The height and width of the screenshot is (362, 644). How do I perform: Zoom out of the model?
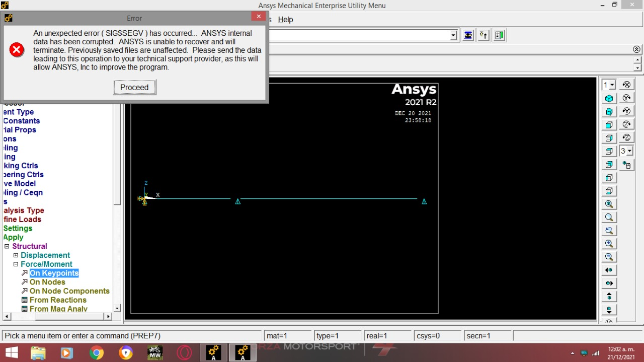click(609, 257)
